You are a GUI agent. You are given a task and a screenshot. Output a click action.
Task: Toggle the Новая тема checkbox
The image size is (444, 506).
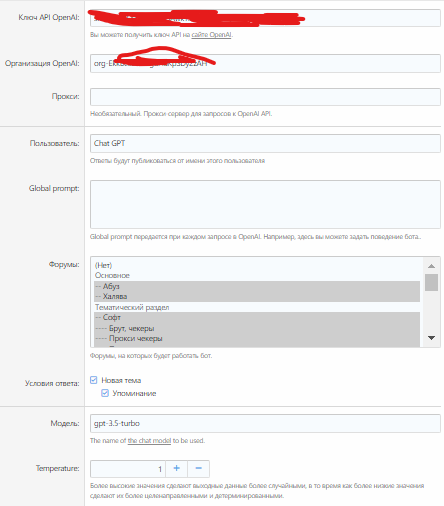94,380
